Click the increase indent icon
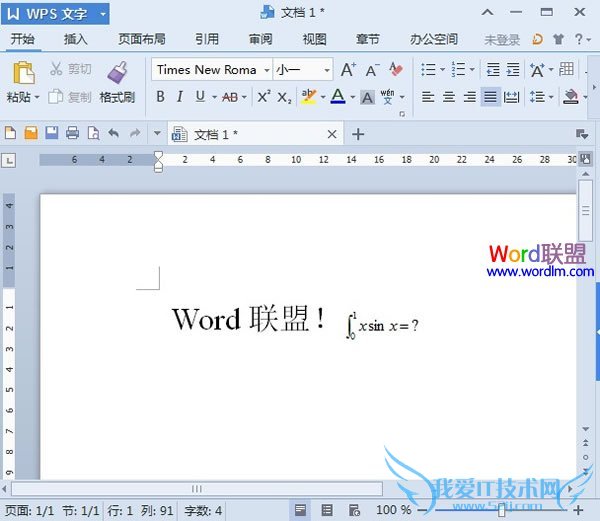Viewport: 600px width, 521px height. (x=513, y=70)
